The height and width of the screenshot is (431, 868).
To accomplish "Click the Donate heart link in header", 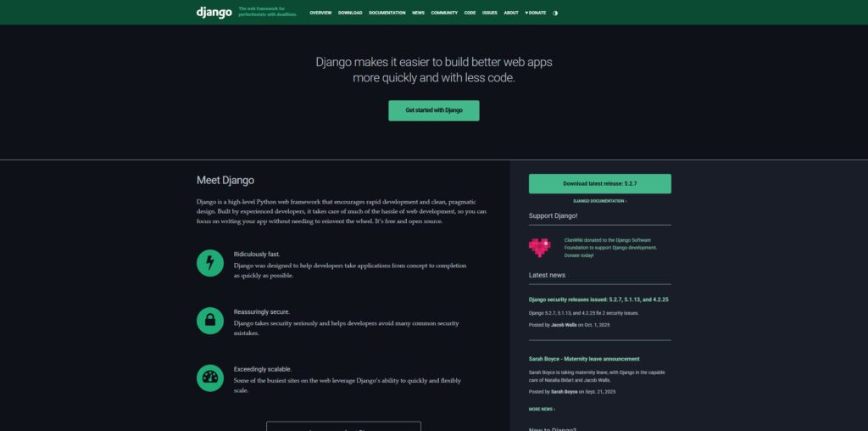I will pyautogui.click(x=536, y=13).
